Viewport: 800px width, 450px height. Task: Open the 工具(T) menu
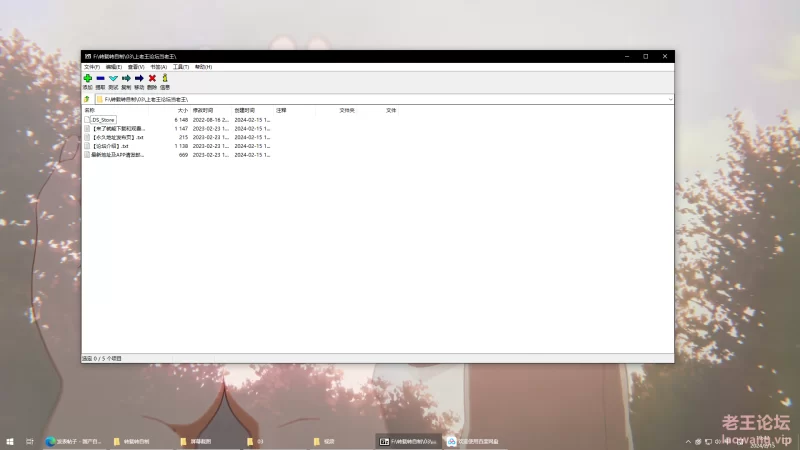pyautogui.click(x=181, y=67)
